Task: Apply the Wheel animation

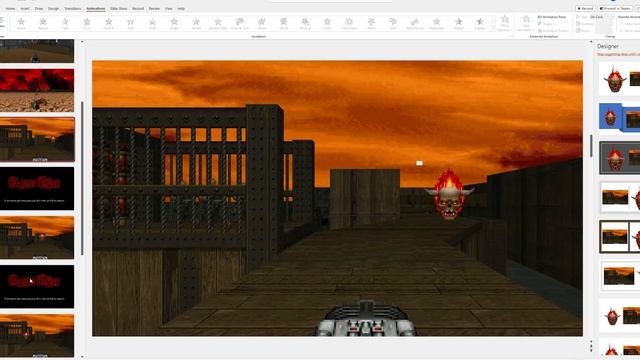Action: pos(196,23)
